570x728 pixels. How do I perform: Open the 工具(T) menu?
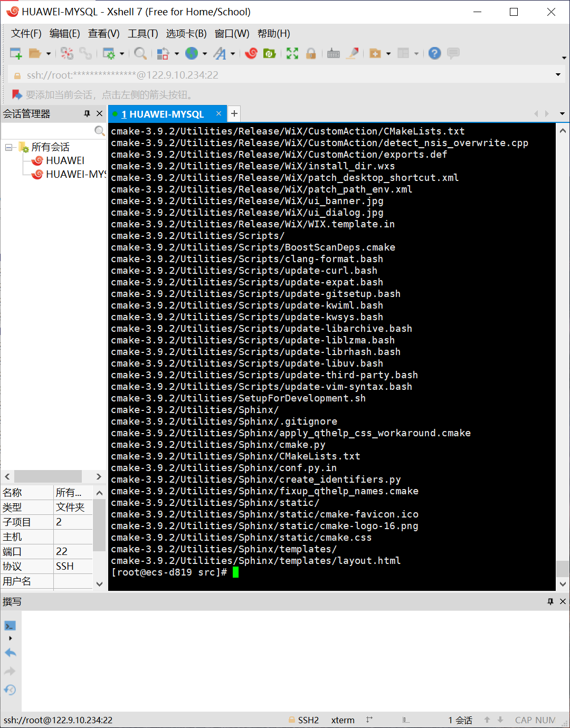coord(143,34)
